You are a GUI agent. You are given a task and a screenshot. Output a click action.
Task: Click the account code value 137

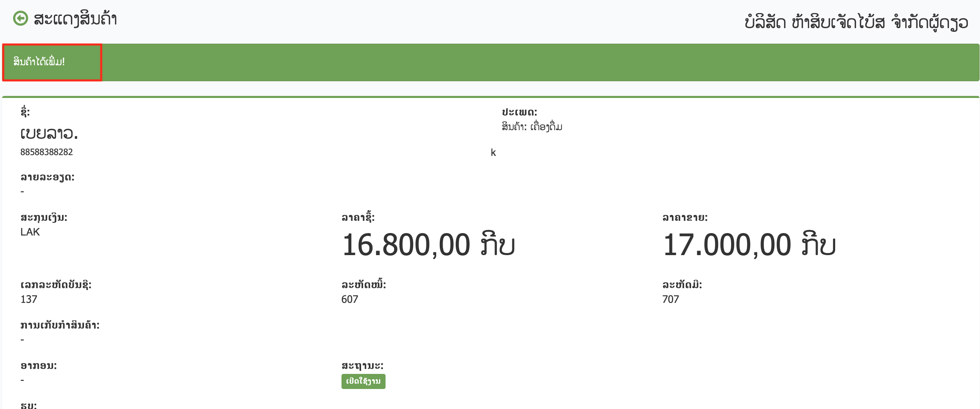coord(29,299)
